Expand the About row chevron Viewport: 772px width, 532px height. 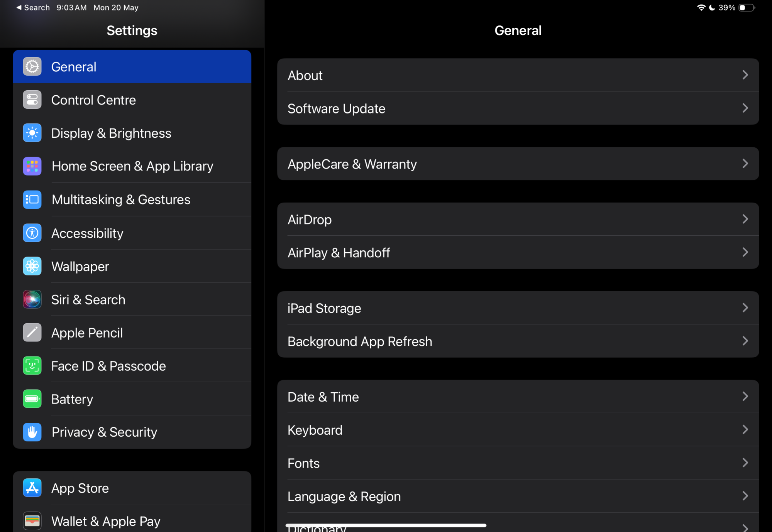pos(745,75)
